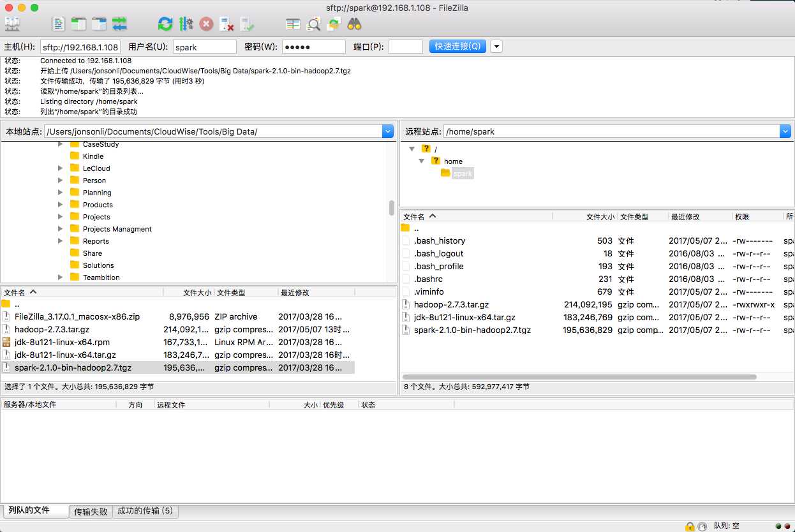Sort local files by 文件大小 column
The image size is (795, 532).
189,292
